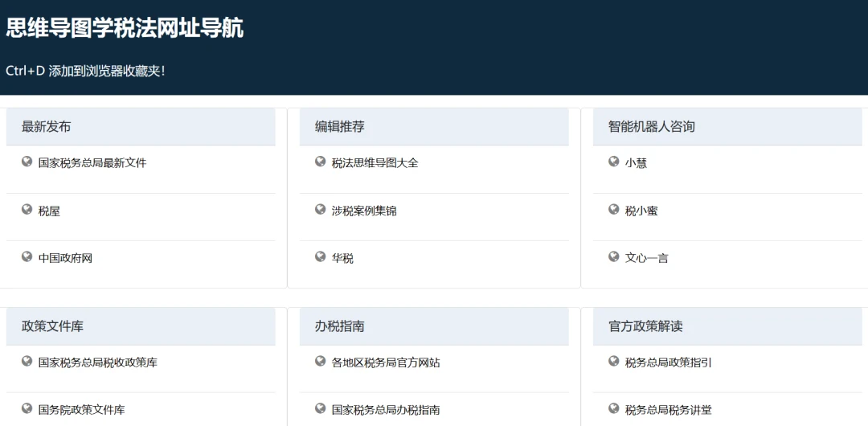Screen dimensions: 868x426
Task: Open the 涉税案例集锦 link
Action: click(364, 211)
